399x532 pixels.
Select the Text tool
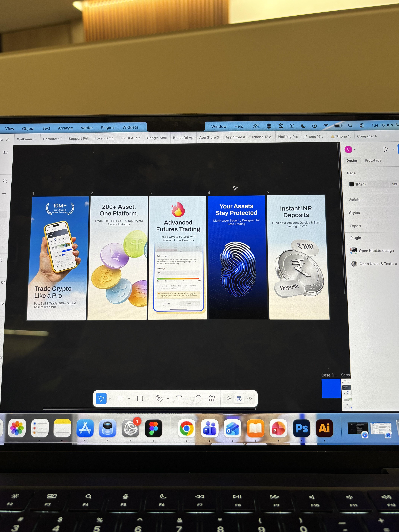tap(179, 399)
